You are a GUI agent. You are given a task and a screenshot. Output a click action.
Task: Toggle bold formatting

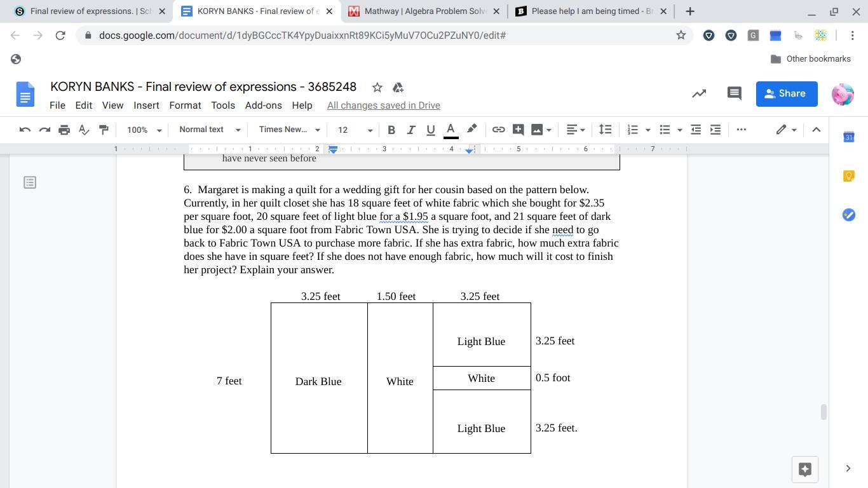[391, 130]
